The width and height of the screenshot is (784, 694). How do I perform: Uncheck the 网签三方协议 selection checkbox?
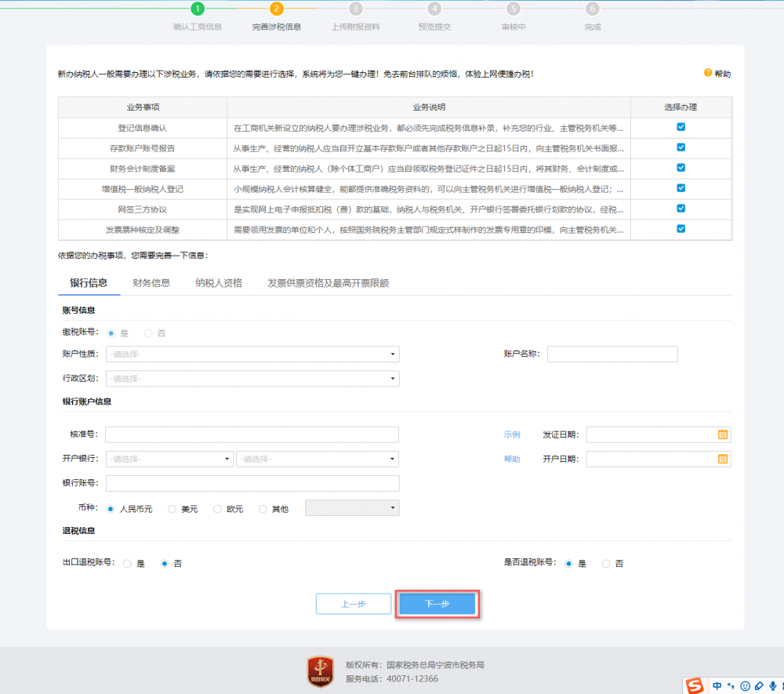(681, 209)
